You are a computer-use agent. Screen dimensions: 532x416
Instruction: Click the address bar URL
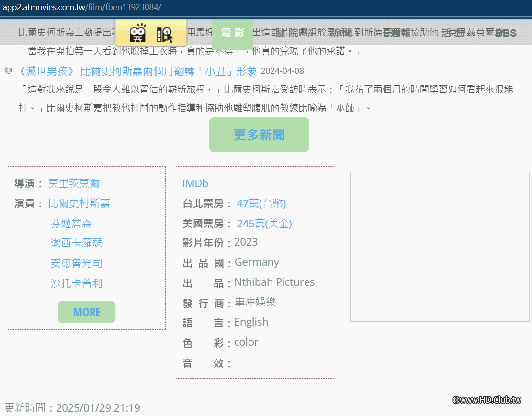click(82, 7)
